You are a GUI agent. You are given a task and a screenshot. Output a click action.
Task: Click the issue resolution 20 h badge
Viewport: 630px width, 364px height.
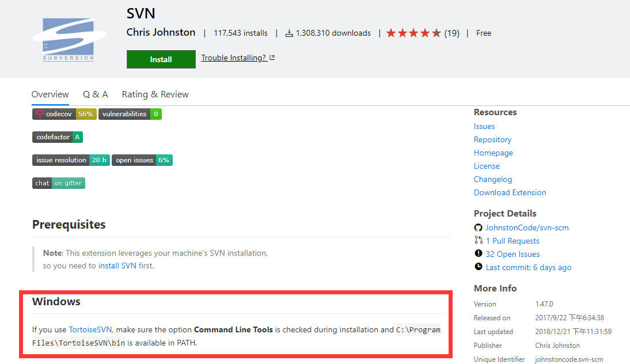point(71,160)
